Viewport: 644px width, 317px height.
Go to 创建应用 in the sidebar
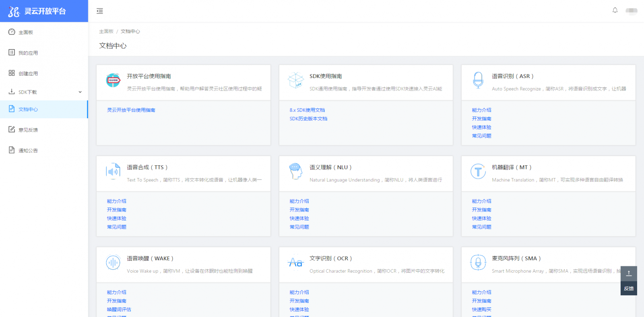pos(28,73)
